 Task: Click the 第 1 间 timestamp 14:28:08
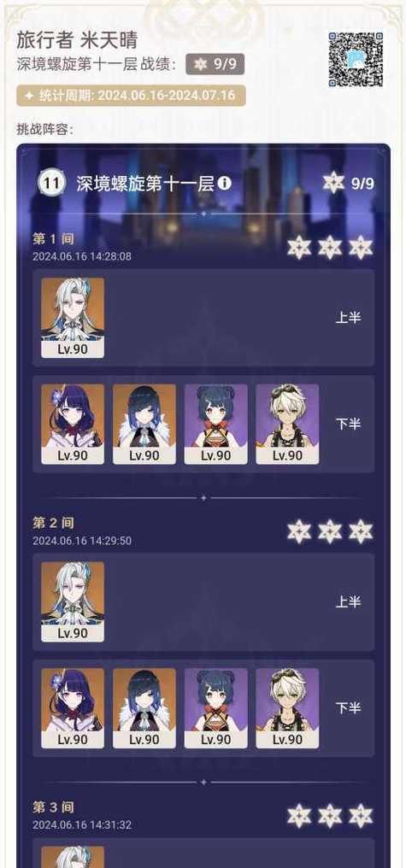pyautogui.click(x=82, y=257)
